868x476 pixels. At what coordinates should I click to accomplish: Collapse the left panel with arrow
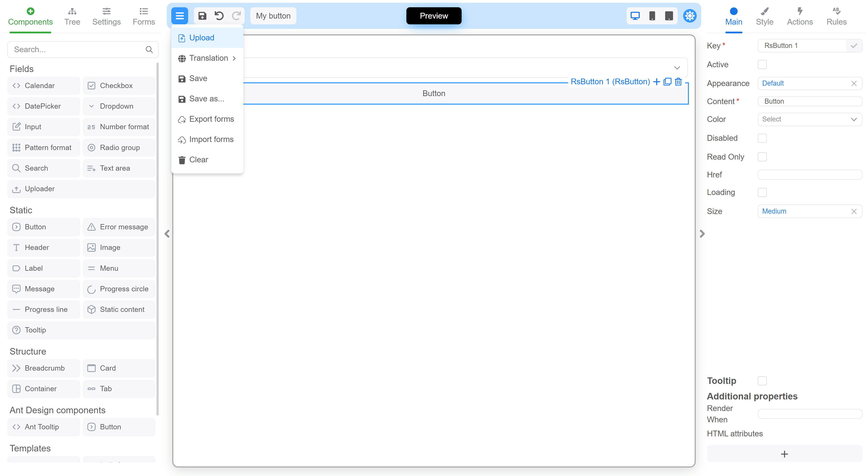(x=167, y=234)
